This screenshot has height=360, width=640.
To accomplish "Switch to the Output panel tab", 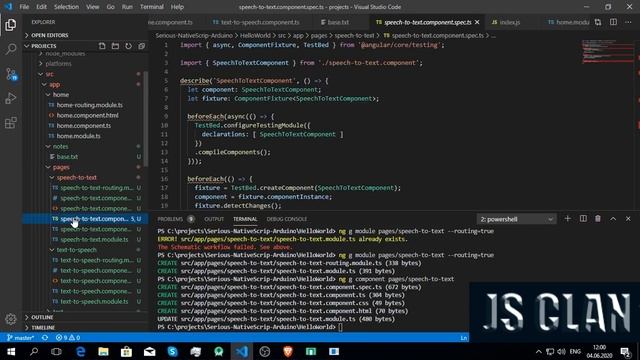I will (214, 219).
